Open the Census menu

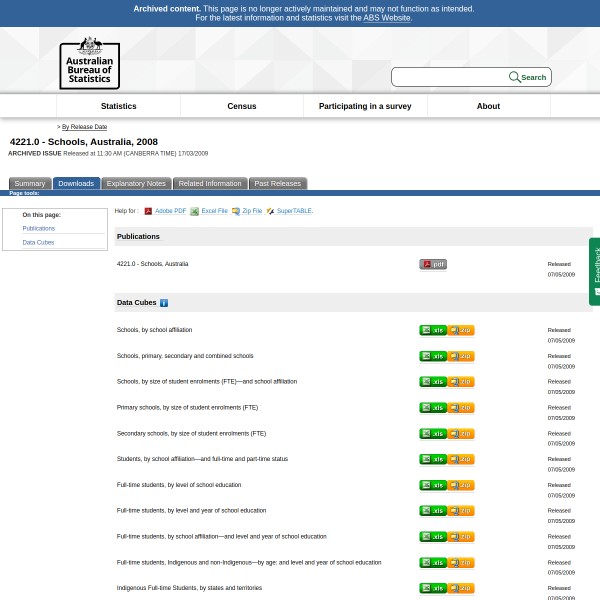click(242, 106)
